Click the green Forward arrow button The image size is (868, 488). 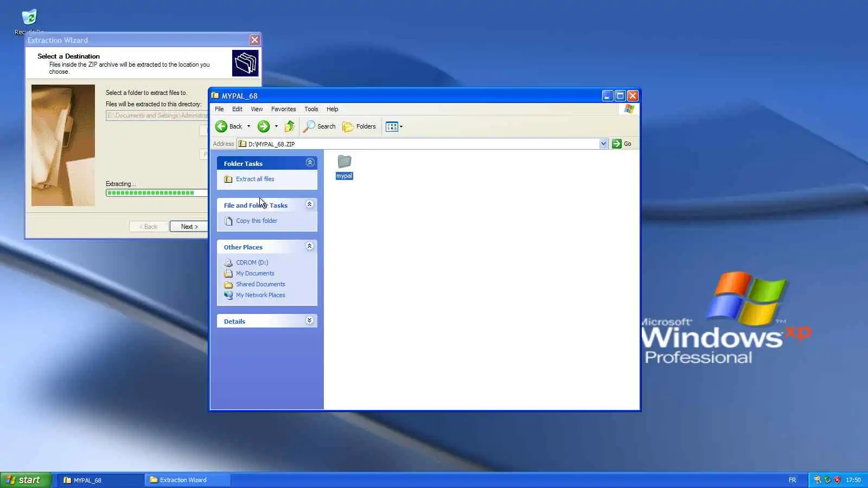click(x=264, y=126)
